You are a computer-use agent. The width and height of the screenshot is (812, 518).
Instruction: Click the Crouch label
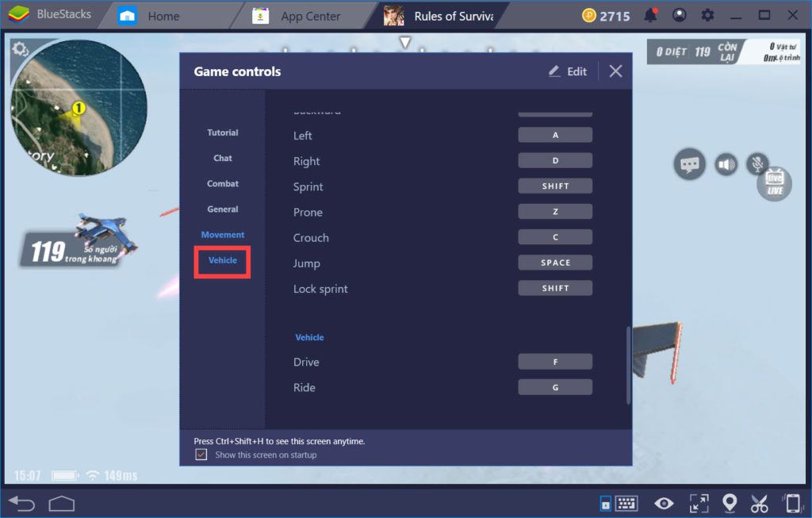coord(311,238)
